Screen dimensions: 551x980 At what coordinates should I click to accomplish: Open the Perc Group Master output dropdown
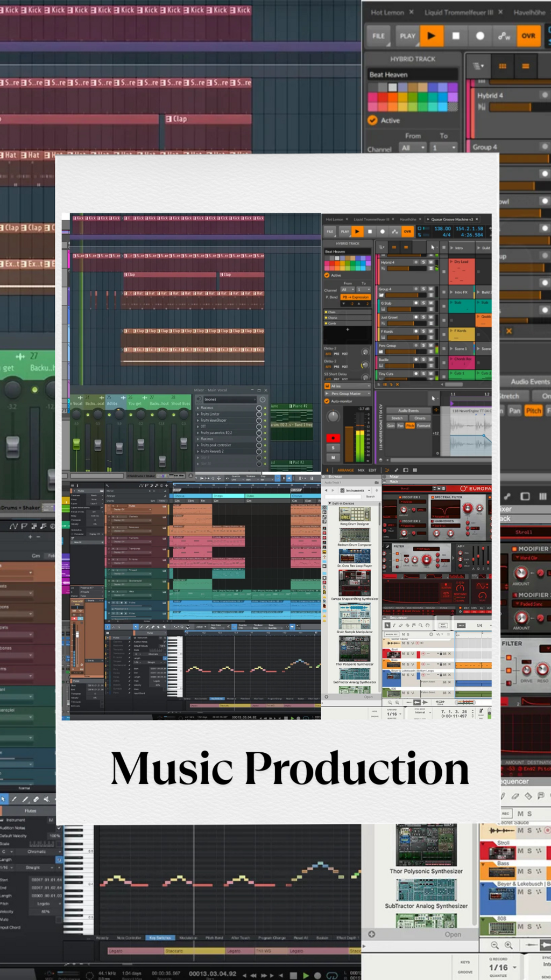pyautogui.click(x=348, y=394)
